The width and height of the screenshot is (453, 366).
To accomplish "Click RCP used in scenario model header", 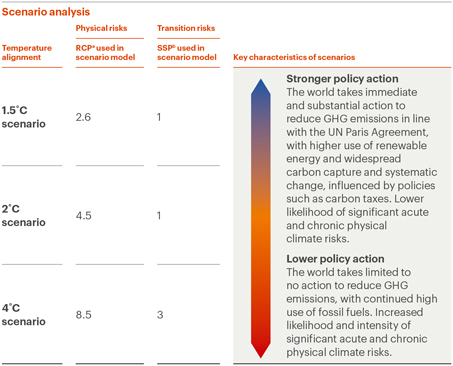I will [x=105, y=52].
